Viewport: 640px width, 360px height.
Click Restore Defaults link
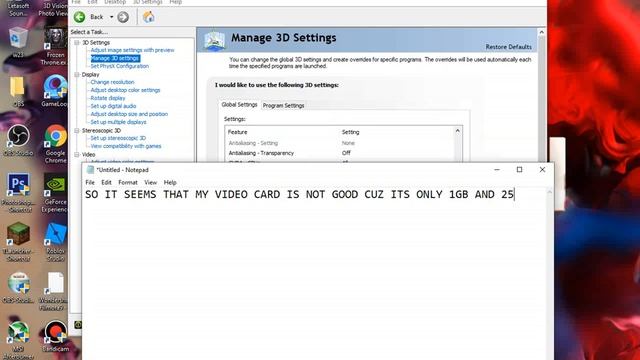[509, 47]
